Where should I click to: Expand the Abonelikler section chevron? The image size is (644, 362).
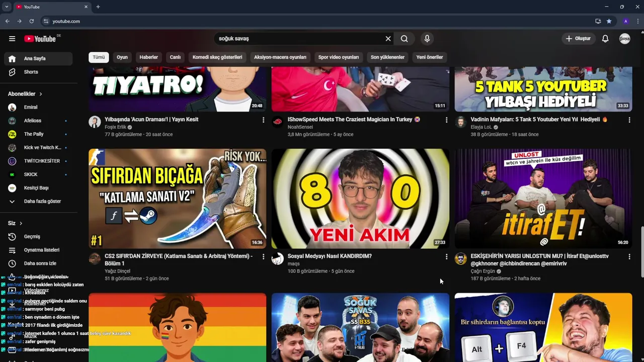tap(41, 94)
